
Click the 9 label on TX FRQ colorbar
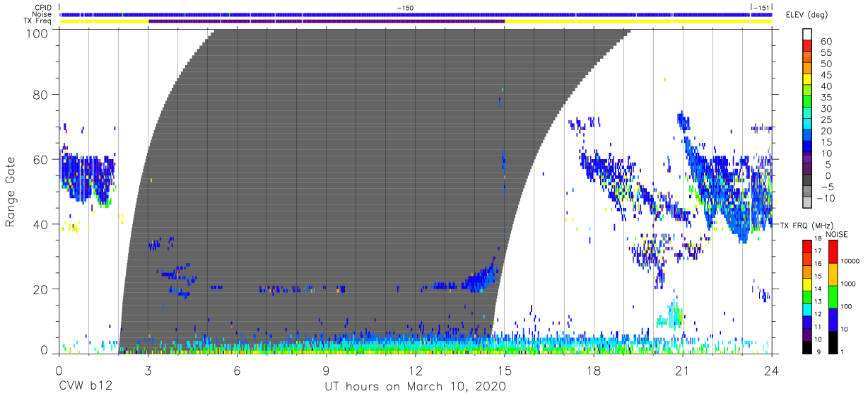(819, 351)
